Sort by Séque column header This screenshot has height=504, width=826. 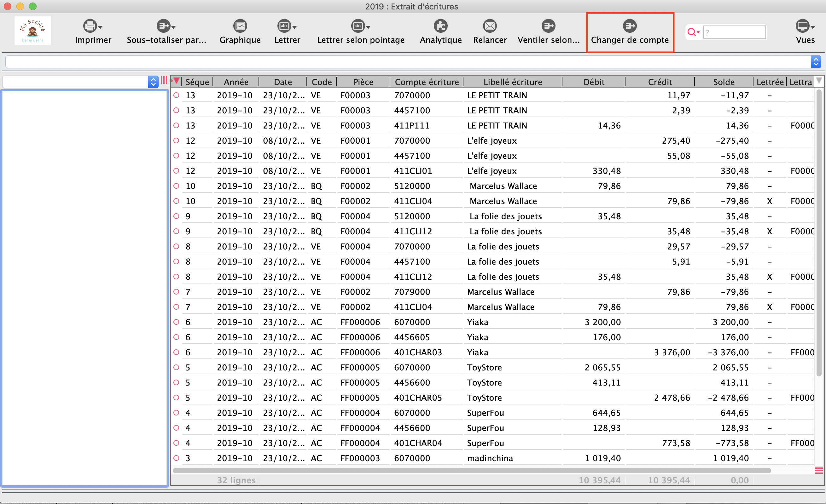(197, 82)
